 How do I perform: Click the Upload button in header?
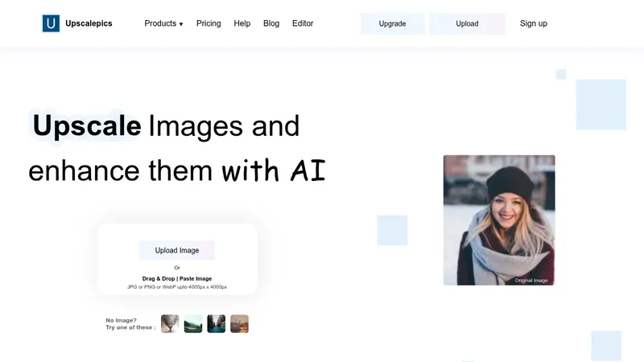click(467, 23)
